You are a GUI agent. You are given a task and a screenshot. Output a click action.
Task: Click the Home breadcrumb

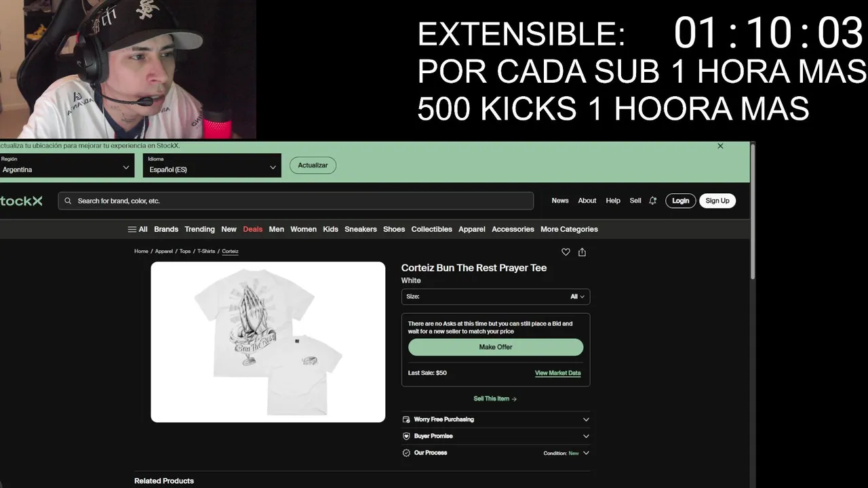coord(141,251)
